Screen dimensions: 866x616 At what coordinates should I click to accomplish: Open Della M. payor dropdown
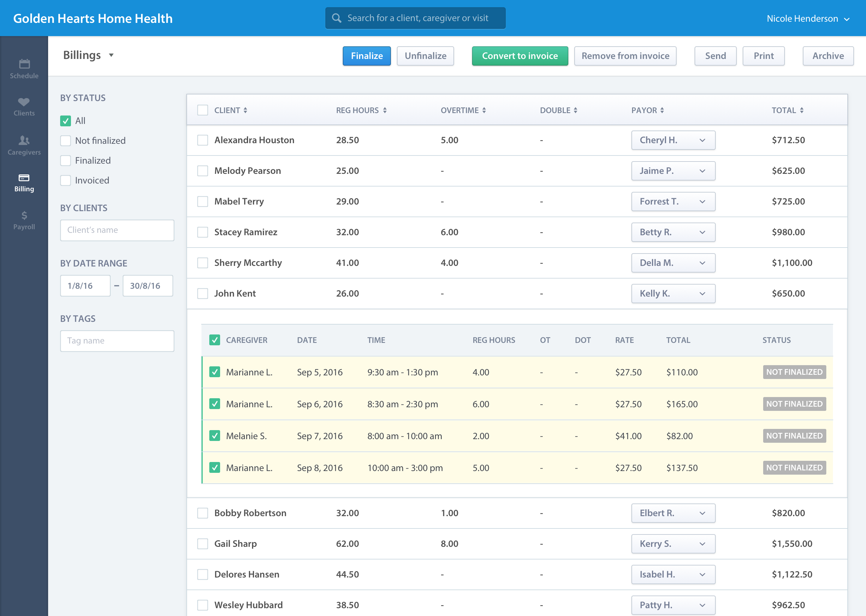click(673, 263)
